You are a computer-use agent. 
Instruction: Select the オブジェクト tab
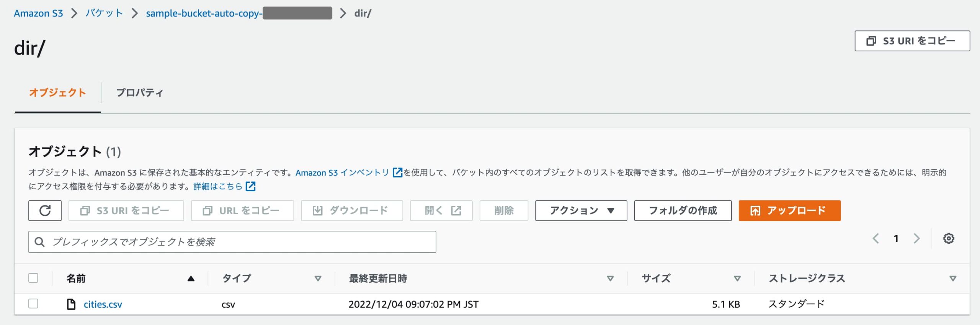[x=57, y=92]
